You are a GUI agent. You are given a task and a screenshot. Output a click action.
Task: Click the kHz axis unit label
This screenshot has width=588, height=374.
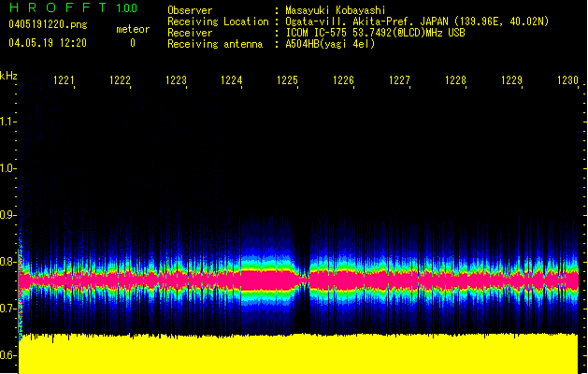(8, 75)
